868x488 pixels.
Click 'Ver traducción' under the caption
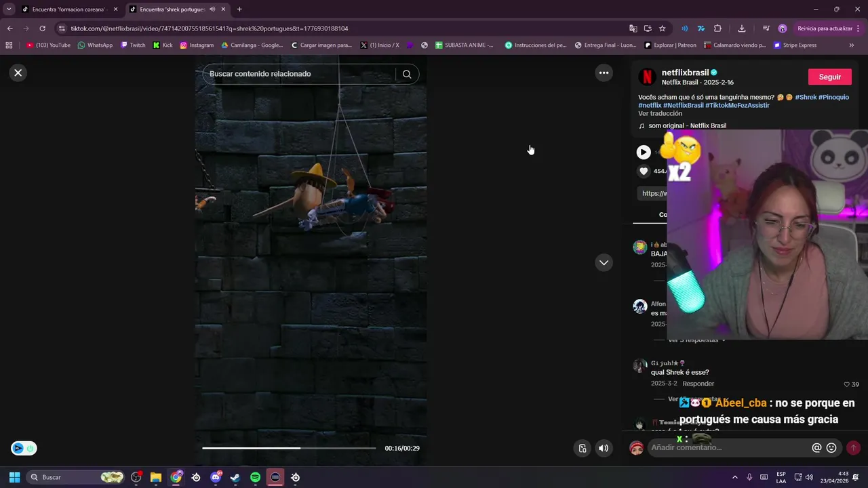(660, 113)
